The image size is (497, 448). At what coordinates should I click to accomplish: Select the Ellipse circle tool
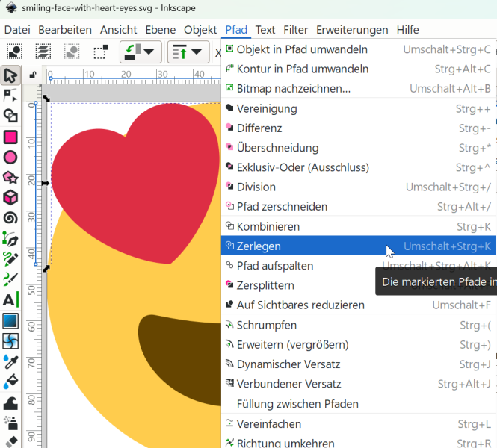[10, 158]
